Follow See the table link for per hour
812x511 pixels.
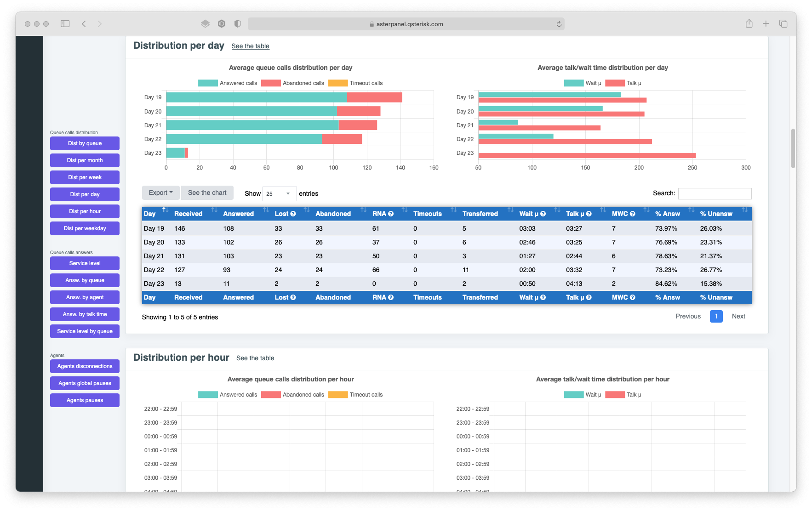tap(255, 358)
